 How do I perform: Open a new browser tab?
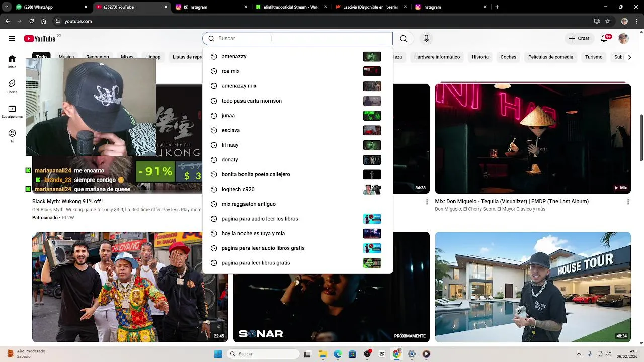click(x=497, y=7)
